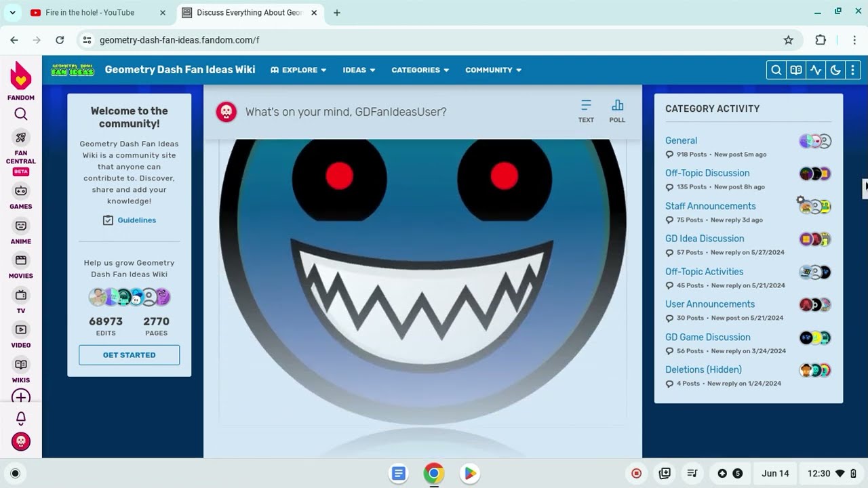Open the Jun 14 calendar date
The height and width of the screenshot is (488, 868).
point(775,474)
